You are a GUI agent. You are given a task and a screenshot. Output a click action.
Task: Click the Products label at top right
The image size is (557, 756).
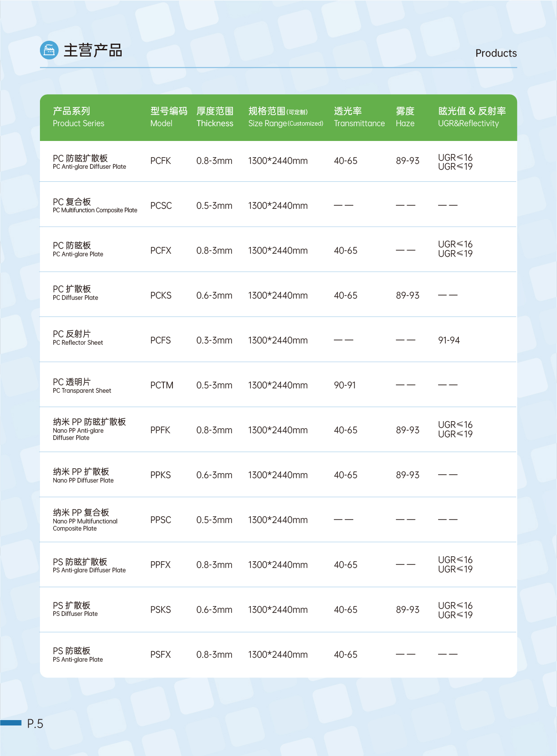(496, 53)
